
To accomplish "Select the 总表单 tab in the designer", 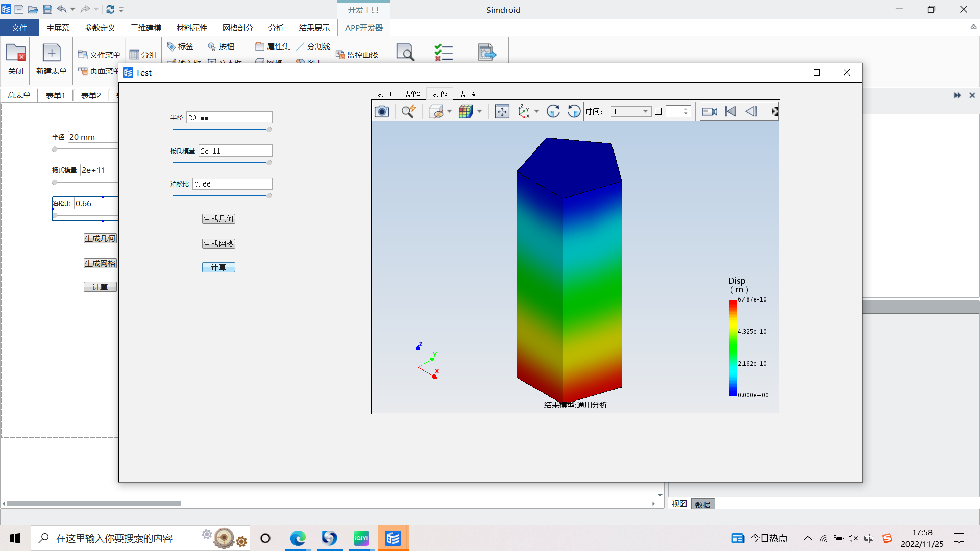I will [x=19, y=95].
